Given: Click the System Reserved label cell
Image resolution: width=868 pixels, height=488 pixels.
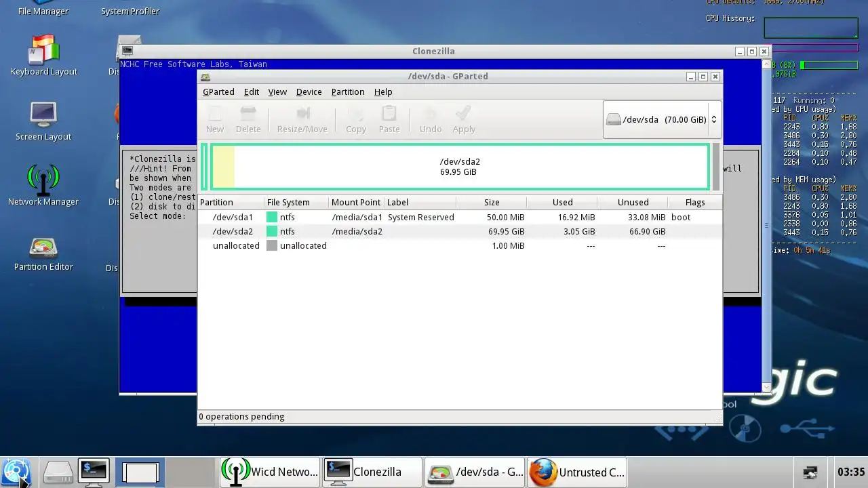Looking at the screenshot, I should (x=420, y=217).
